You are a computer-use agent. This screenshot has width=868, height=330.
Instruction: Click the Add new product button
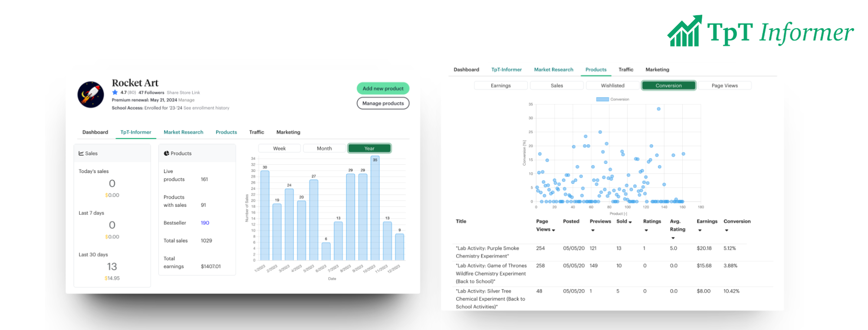[383, 88]
